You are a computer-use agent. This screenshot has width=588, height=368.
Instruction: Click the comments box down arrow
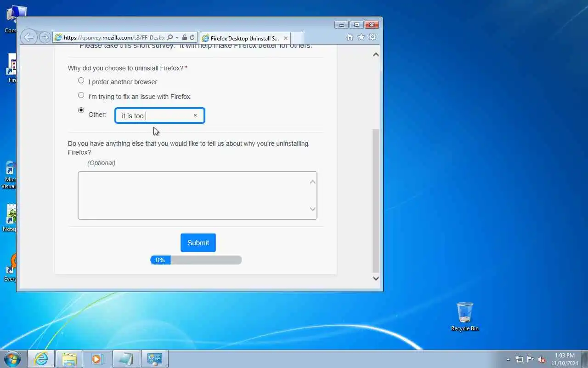pos(312,209)
